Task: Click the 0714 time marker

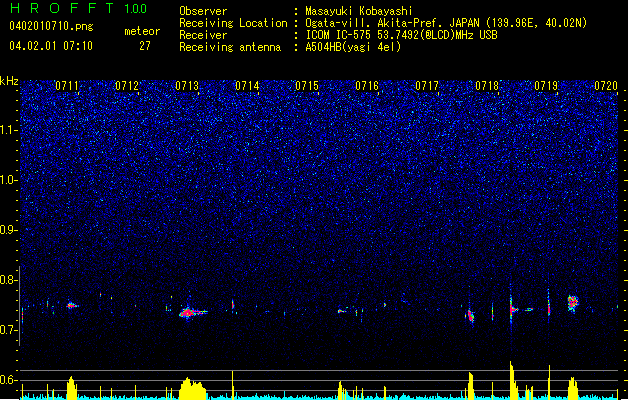Action: tap(247, 86)
